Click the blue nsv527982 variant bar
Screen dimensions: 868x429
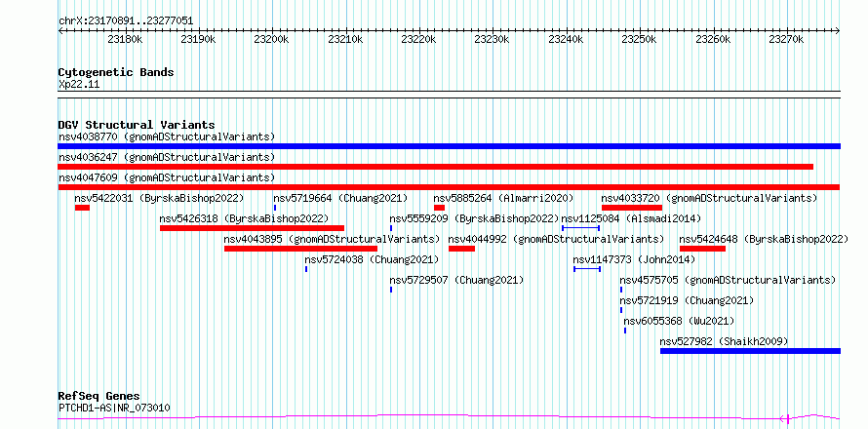click(751, 351)
